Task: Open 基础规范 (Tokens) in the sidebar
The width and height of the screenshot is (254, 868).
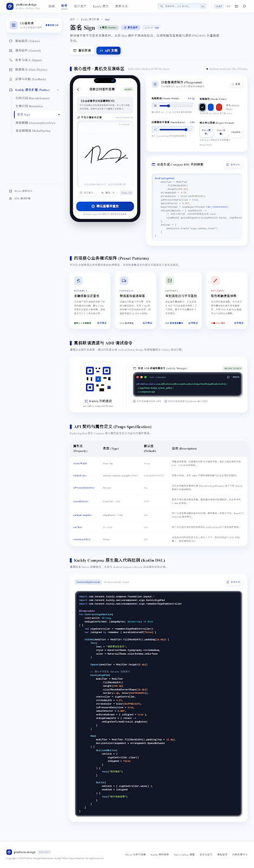Action: 34,41
